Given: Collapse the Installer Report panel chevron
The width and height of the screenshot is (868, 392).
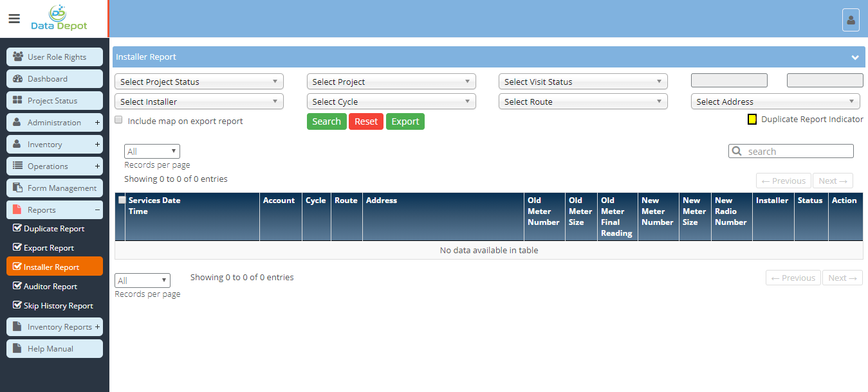Looking at the screenshot, I should tap(854, 57).
